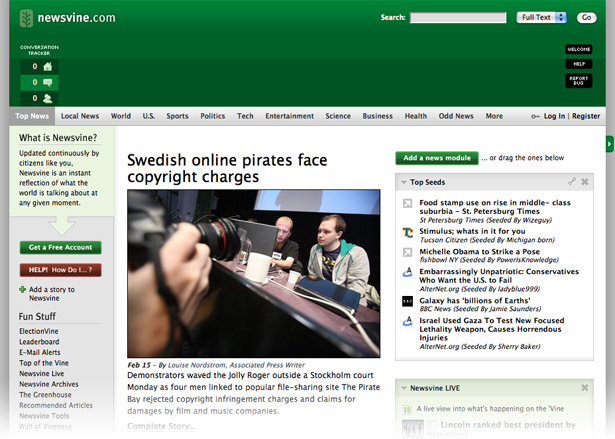Open the home conversation tracker icon
This screenshot has height=439, width=615.
point(48,67)
